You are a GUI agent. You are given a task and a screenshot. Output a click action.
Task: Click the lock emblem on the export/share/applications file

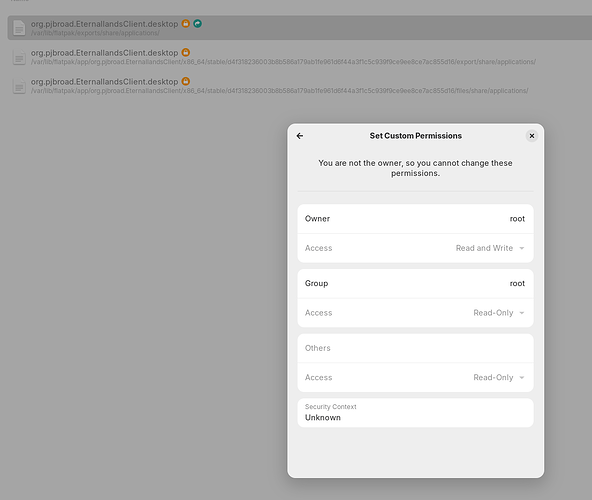point(185,52)
